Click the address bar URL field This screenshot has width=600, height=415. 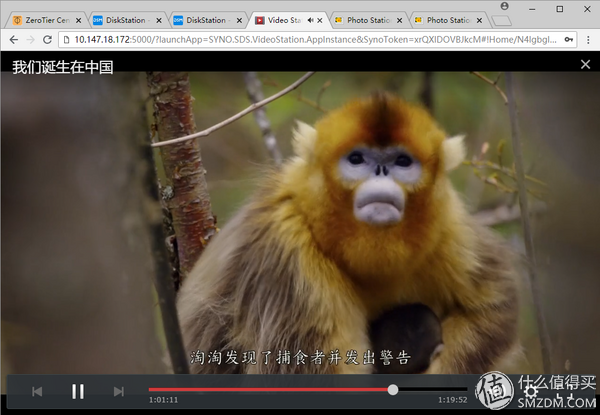(x=317, y=40)
